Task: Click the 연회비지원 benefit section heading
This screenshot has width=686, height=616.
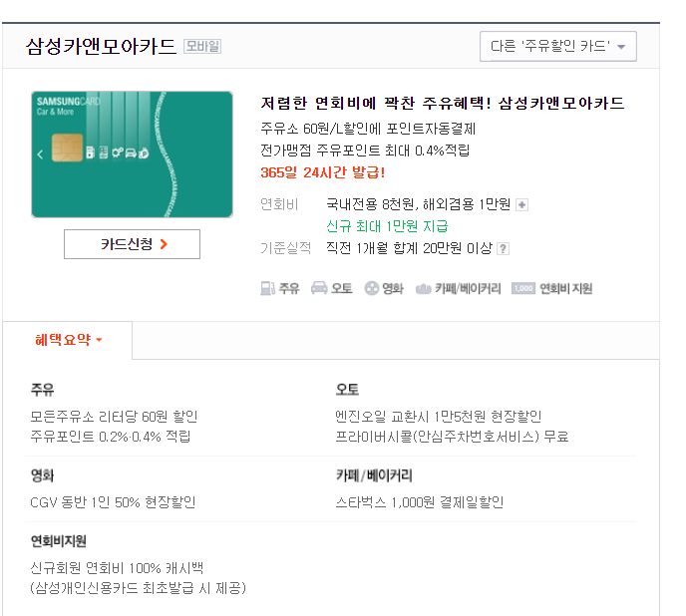Action: coord(58,541)
